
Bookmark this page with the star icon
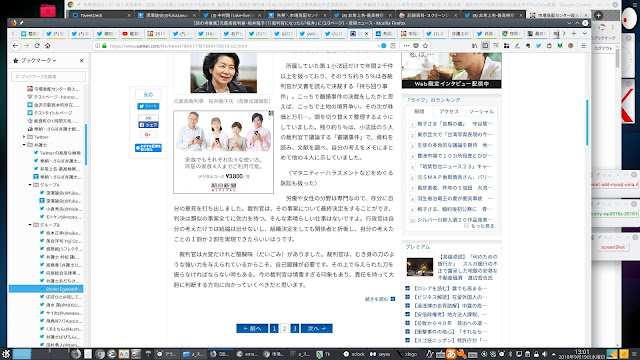(x=425, y=46)
